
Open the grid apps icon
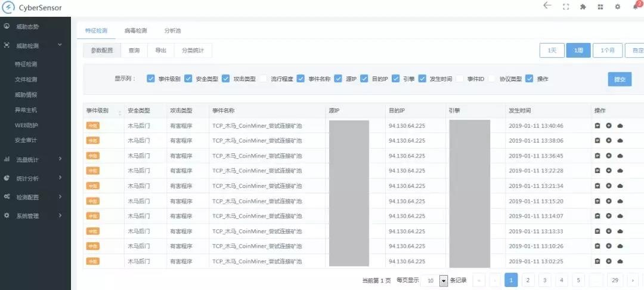tap(600, 7)
